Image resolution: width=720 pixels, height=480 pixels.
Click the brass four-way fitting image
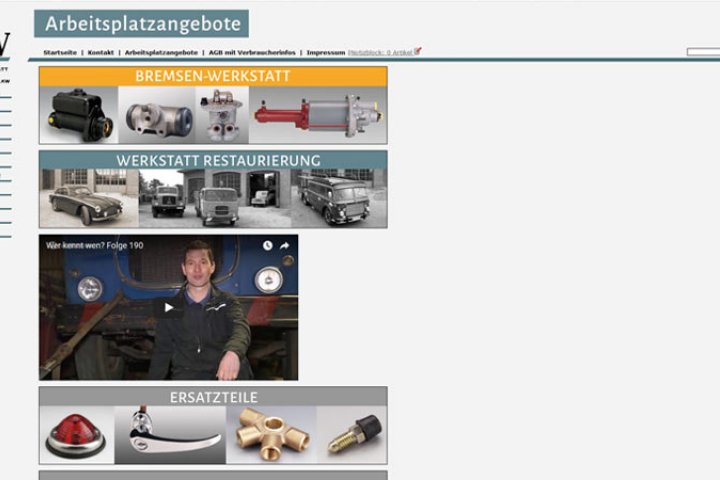tap(271, 435)
